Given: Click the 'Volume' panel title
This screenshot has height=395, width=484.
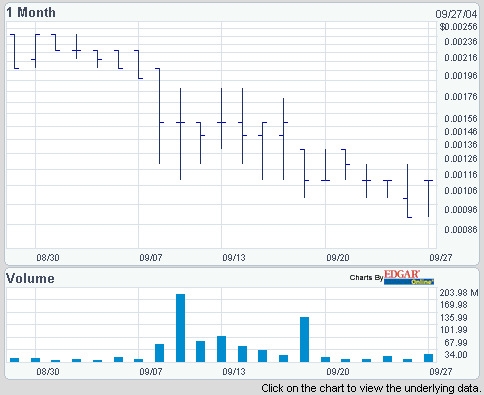Looking at the screenshot, I should click(30, 279).
